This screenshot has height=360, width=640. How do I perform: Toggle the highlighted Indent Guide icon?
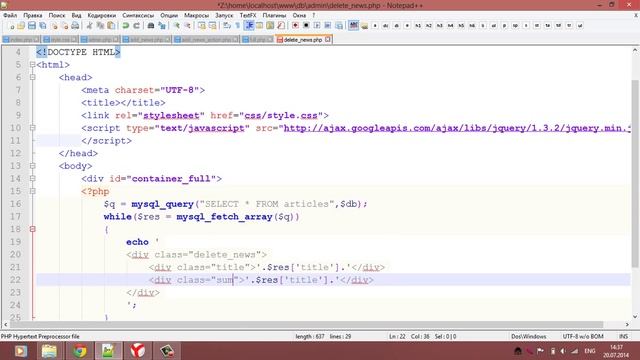click(249, 26)
